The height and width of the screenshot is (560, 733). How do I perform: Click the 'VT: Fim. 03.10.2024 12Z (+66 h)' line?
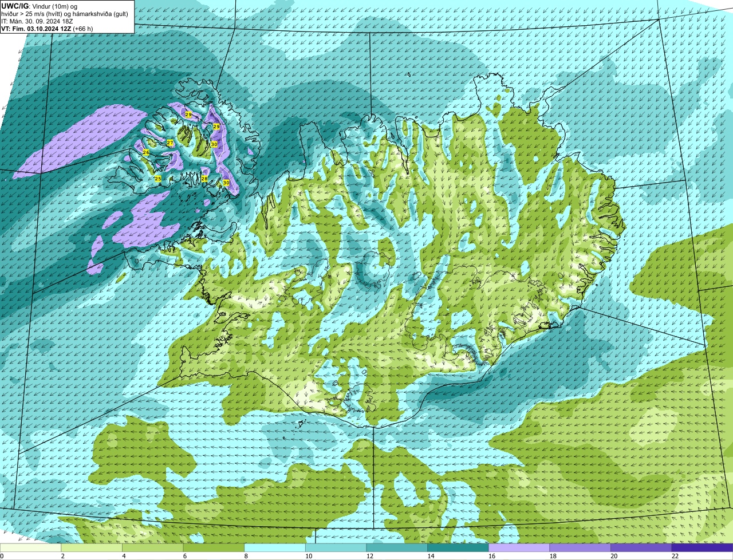pyautogui.click(x=47, y=29)
